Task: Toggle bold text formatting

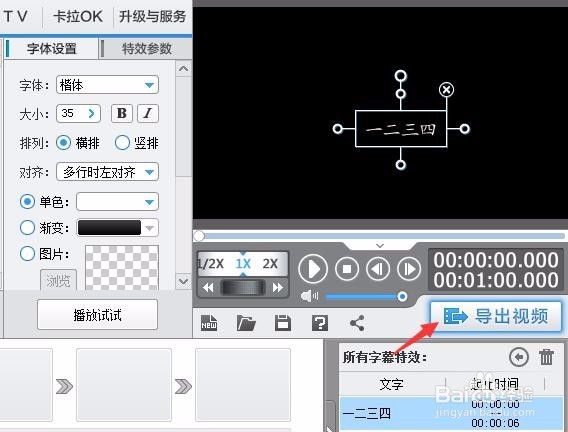Action: [122, 113]
